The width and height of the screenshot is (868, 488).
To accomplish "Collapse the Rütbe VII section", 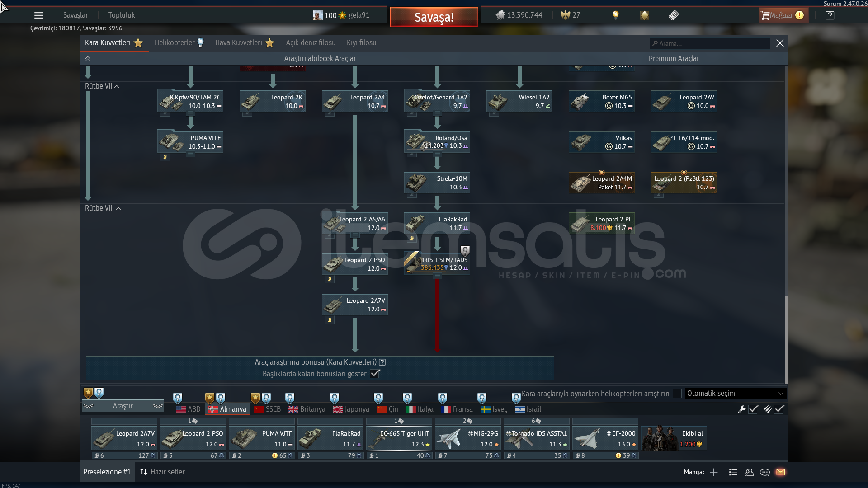I will (x=102, y=86).
